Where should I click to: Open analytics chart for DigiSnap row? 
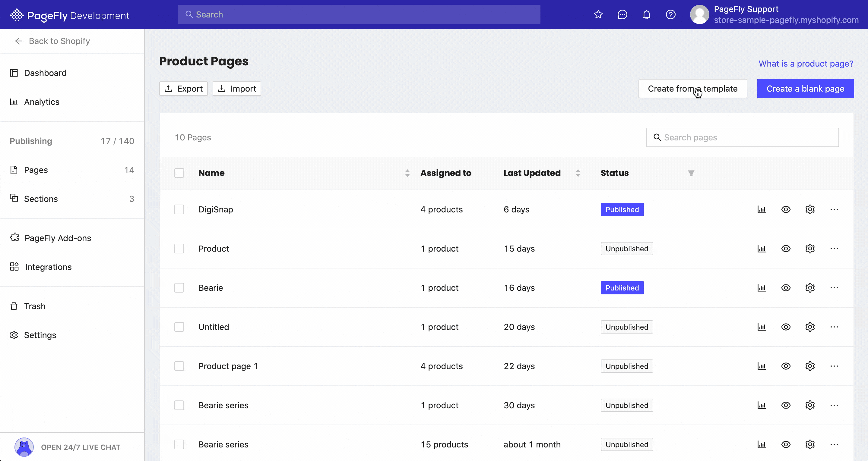762,209
